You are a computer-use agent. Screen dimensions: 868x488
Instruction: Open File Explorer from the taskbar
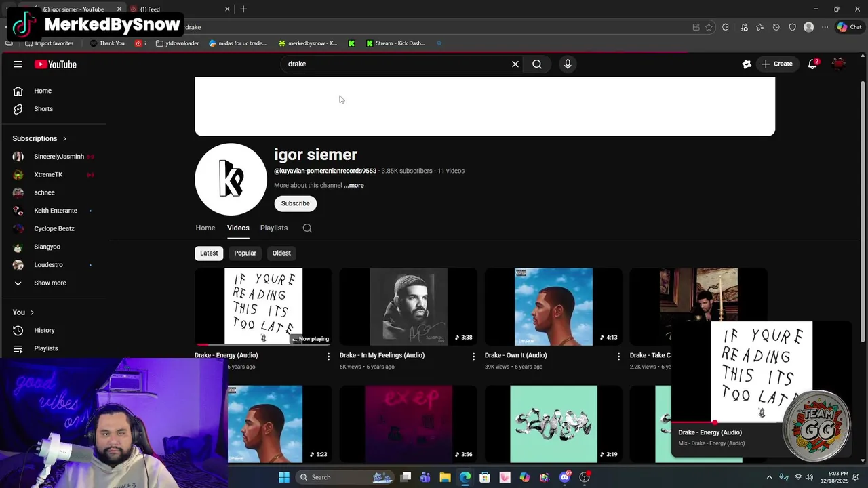(445, 477)
